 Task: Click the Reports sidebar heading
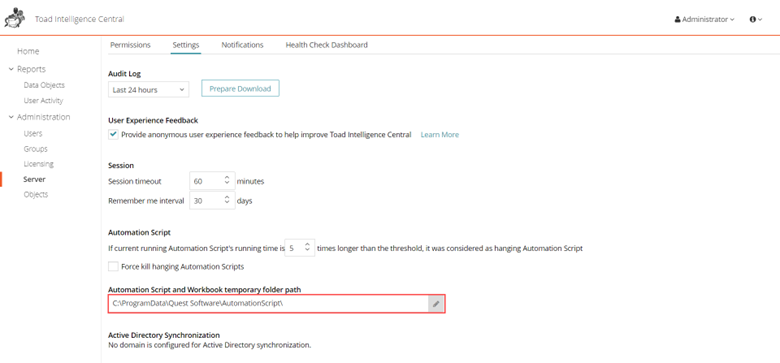pos(31,69)
